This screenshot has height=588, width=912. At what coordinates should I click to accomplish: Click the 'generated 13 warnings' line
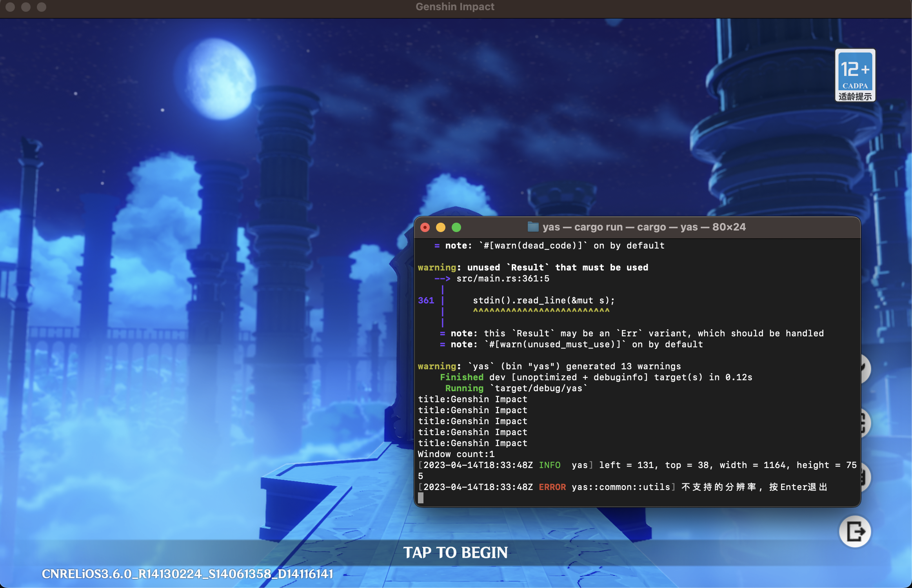(x=549, y=366)
